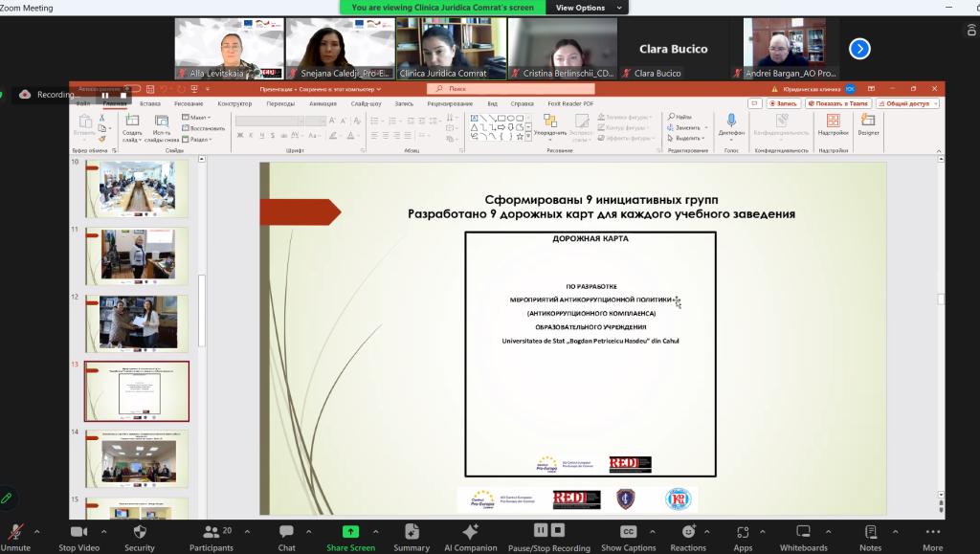The width and height of the screenshot is (980, 554).
Task: Toggle Show Captions CC button
Action: point(628,537)
